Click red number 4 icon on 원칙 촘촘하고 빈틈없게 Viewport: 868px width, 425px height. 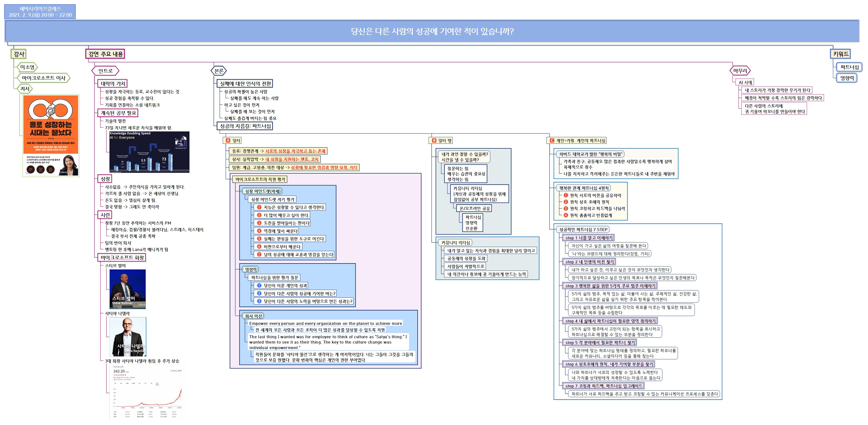tap(566, 215)
